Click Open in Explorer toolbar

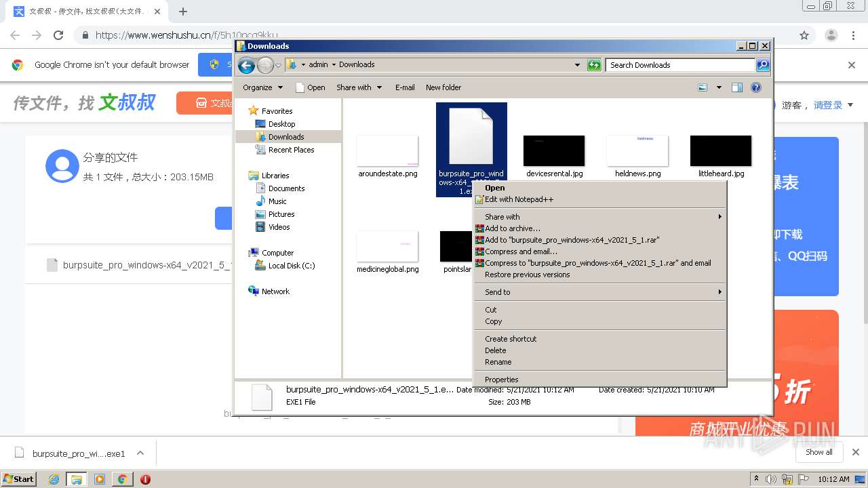pyautogui.click(x=311, y=87)
